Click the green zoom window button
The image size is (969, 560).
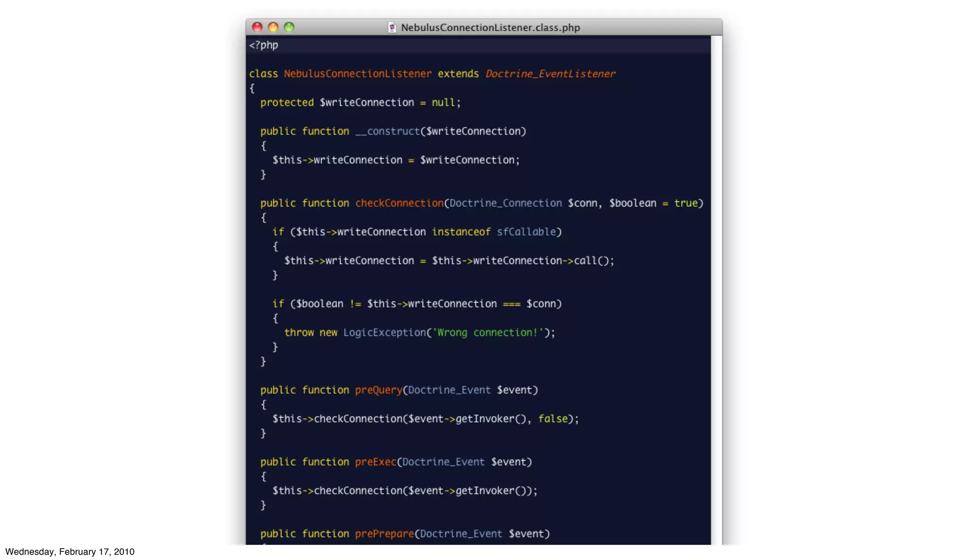289,27
